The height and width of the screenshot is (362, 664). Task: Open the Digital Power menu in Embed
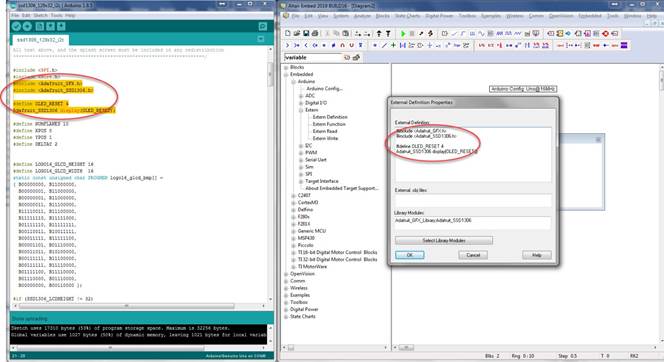(x=439, y=16)
